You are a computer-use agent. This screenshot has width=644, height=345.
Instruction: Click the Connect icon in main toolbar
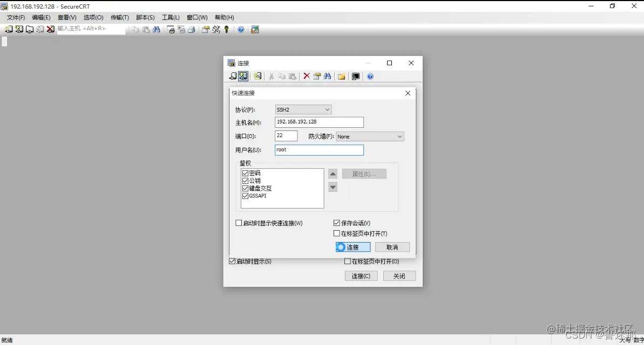[9, 30]
